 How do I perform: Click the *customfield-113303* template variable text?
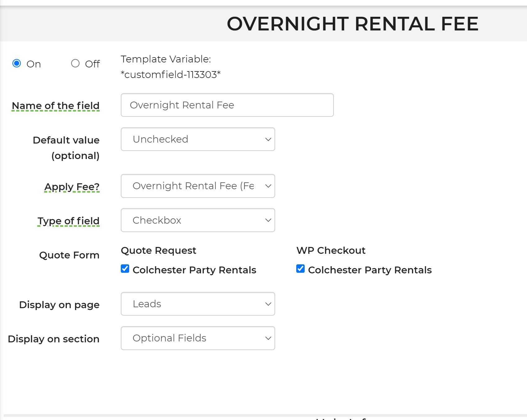pyautogui.click(x=170, y=75)
